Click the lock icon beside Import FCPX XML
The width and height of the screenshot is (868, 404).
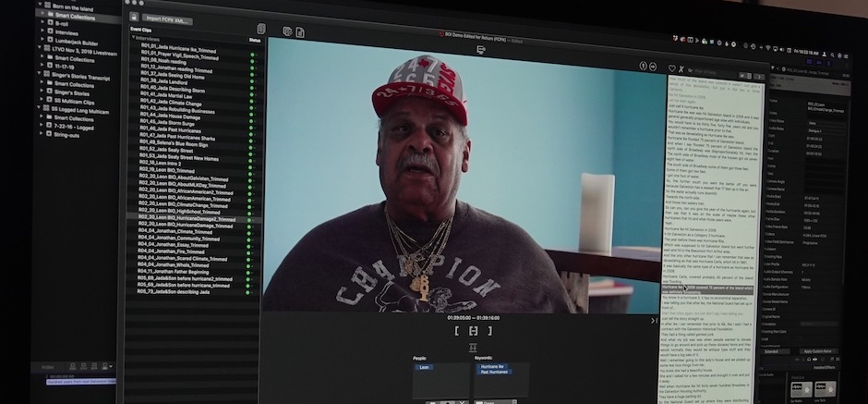click(134, 17)
